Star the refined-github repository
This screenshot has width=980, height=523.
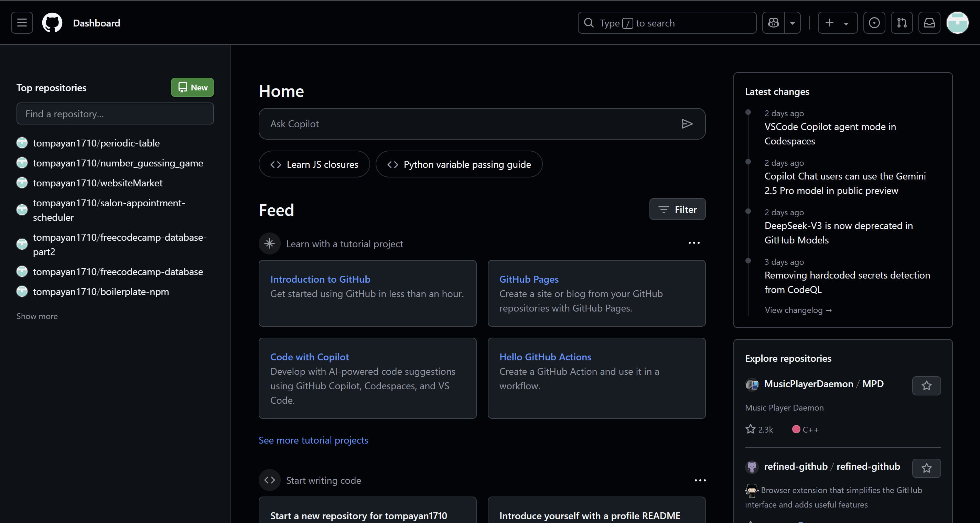tap(926, 468)
